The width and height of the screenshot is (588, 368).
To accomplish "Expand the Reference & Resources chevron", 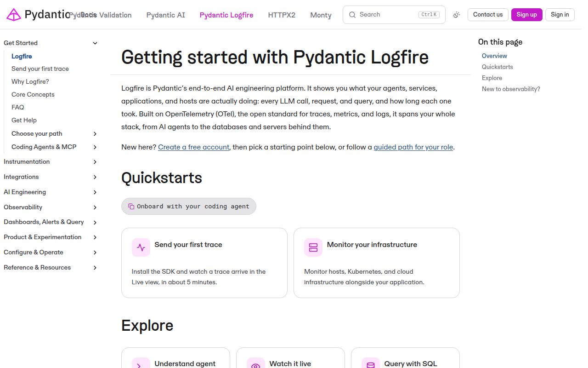I will tap(95, 268).
